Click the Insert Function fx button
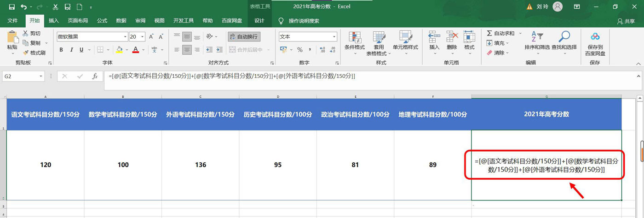 point(95,77)
